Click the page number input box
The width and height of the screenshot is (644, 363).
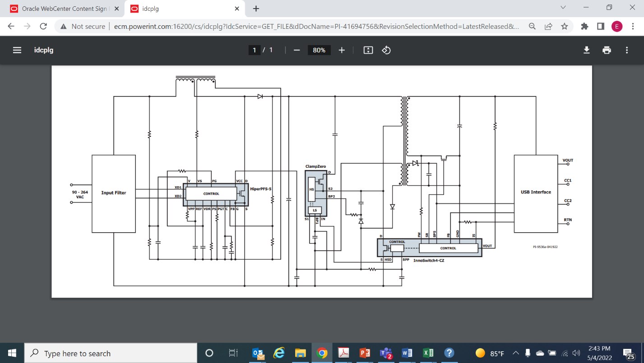coord(255,50)
